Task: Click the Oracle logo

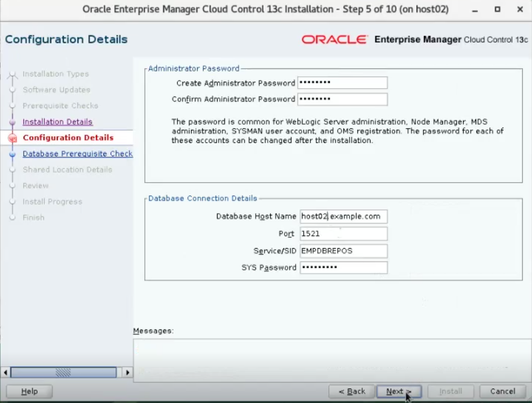Action: 334,39
